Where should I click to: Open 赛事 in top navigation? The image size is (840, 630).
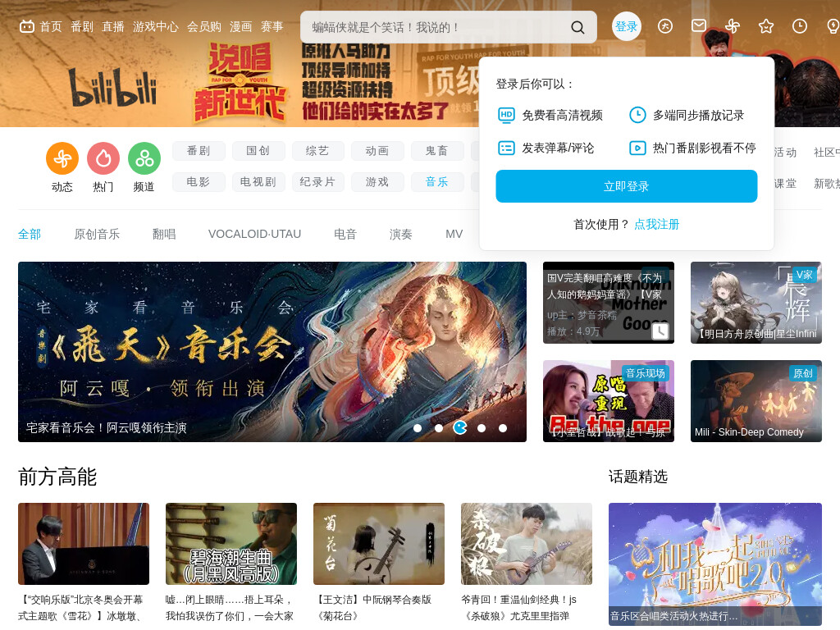(x=272, y=27)
